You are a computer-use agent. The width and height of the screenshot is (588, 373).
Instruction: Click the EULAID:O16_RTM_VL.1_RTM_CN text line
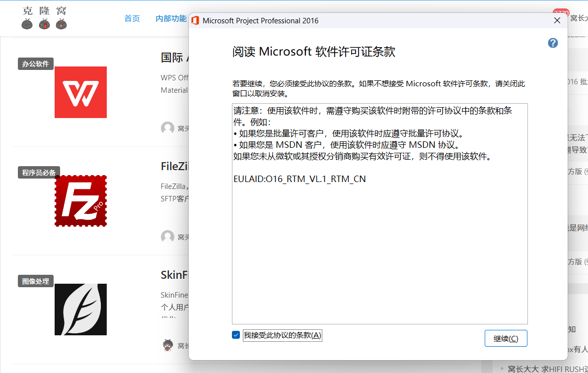pos(299,179)
